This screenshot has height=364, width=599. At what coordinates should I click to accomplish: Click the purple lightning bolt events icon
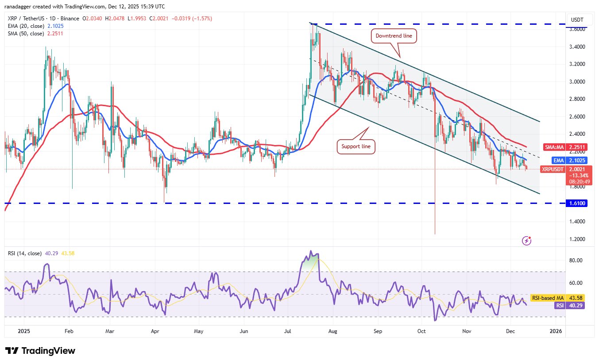[x=526, y=241]
